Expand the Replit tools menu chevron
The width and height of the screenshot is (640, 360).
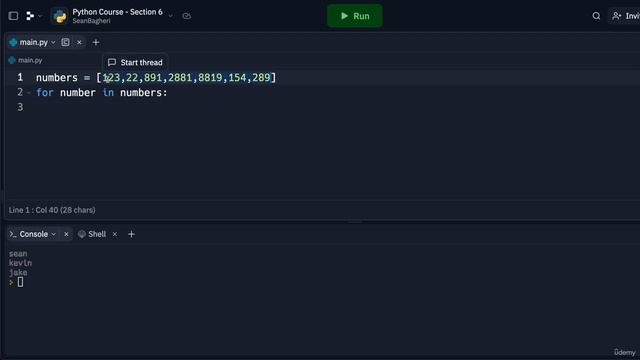pyautogui.click(x=40, y=16)
